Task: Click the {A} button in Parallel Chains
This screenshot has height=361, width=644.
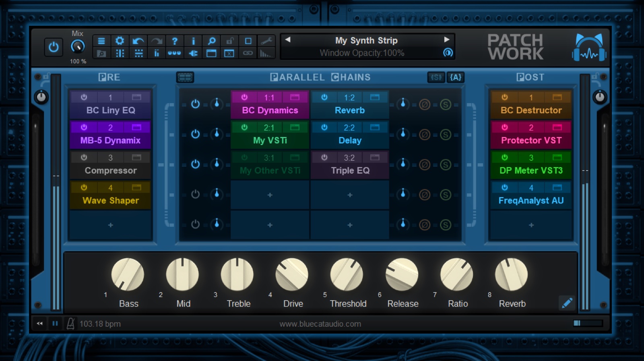Action: coord(456,77)
